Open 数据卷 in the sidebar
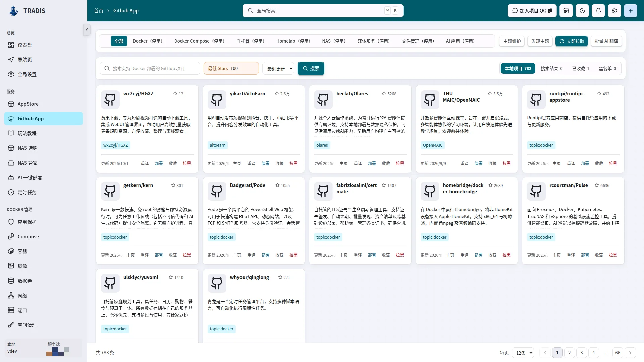 pyautogui.click(x=43, y=281)
